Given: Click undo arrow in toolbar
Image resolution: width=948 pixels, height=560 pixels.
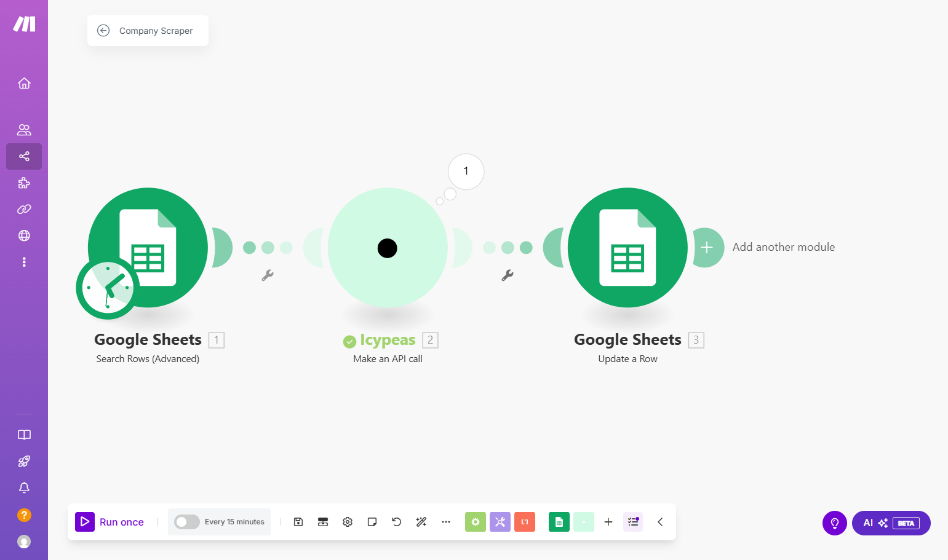Looking at the screenshot, I should (x=397, y=522).
